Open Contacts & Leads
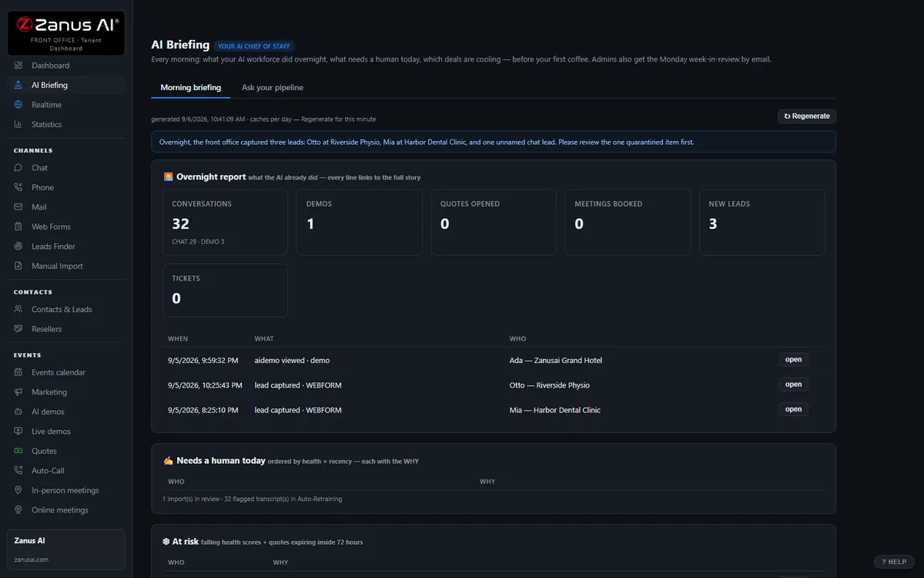 66,309
